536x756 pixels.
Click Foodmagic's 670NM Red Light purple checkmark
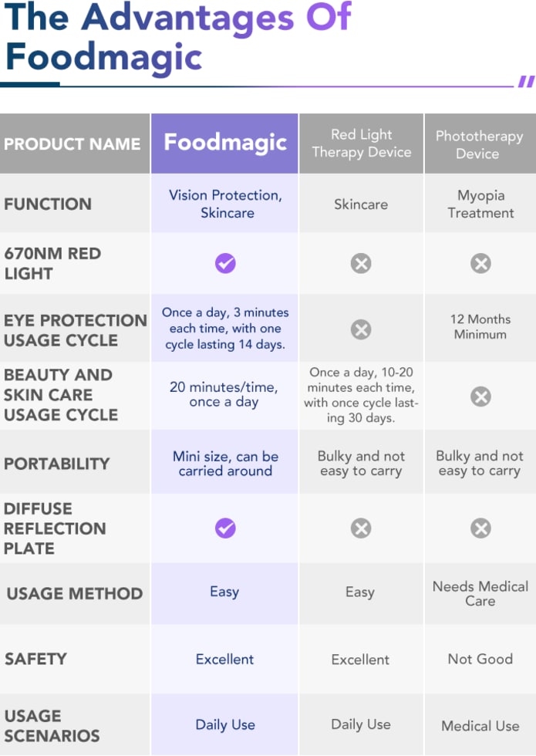point(225,263)
